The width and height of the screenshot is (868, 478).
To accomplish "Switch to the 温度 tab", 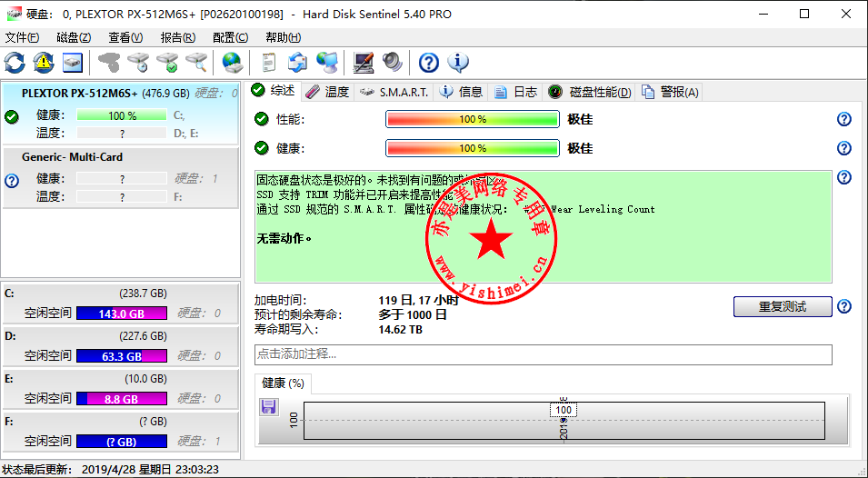I will (x=327, y=92).
